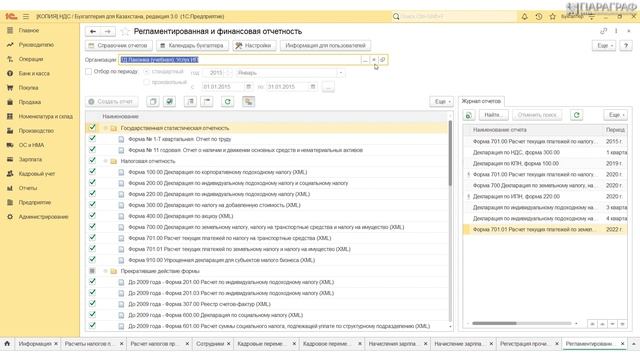Refresh the report journal list
The width and height of the screenshot is (640, 360).
pos(576,115)
